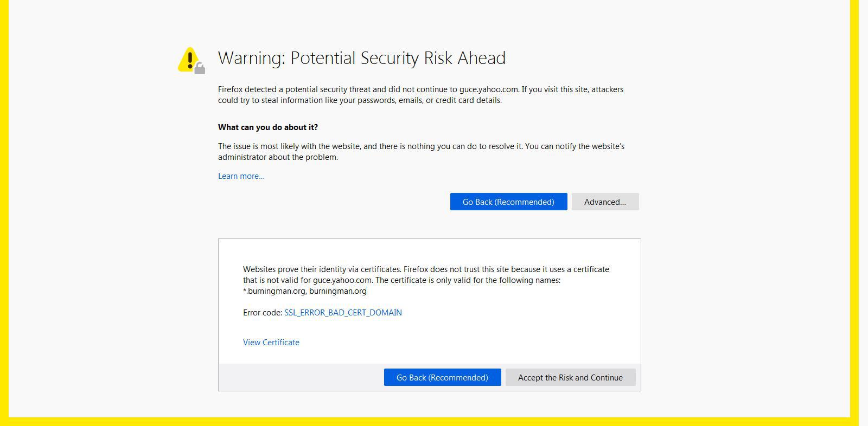
Task: Click Go Back (Recommended) beside Advanced button
Action: tap(508, 202)
